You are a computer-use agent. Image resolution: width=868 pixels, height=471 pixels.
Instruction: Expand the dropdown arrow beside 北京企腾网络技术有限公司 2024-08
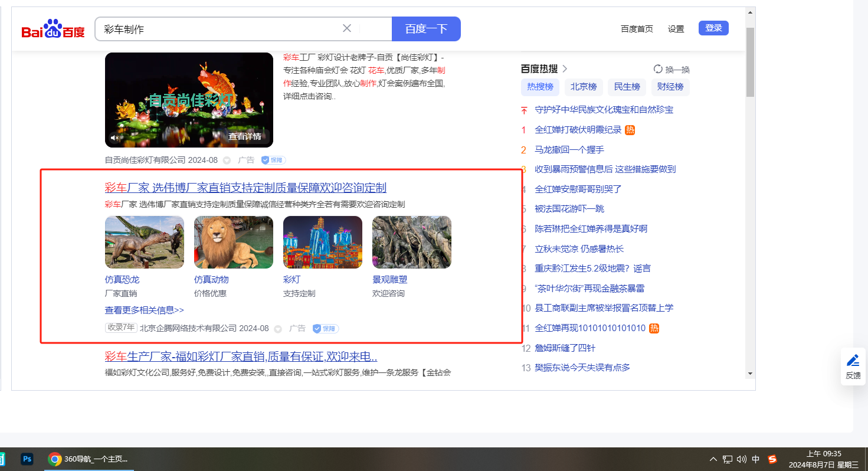(x=278, y=329)
